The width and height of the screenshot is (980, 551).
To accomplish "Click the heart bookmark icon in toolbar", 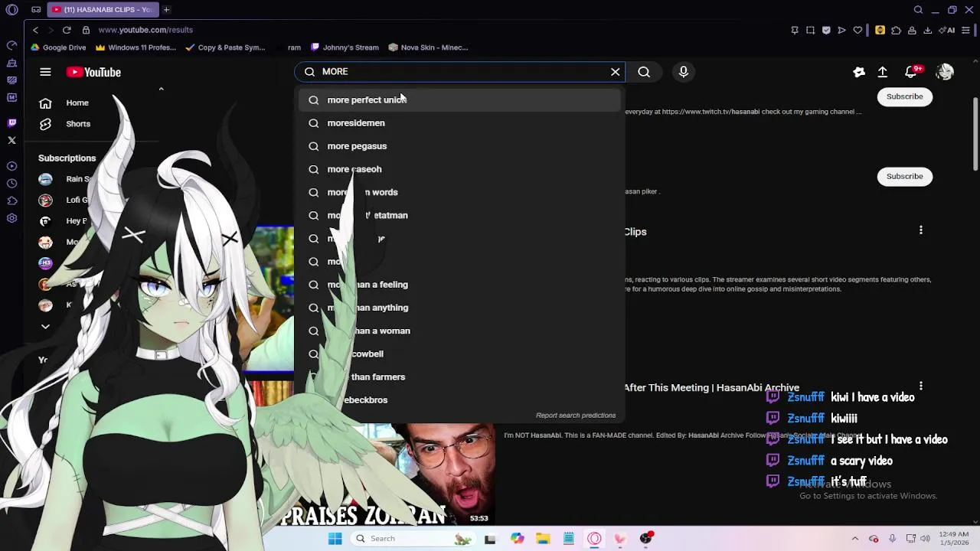I will [857, 30].
